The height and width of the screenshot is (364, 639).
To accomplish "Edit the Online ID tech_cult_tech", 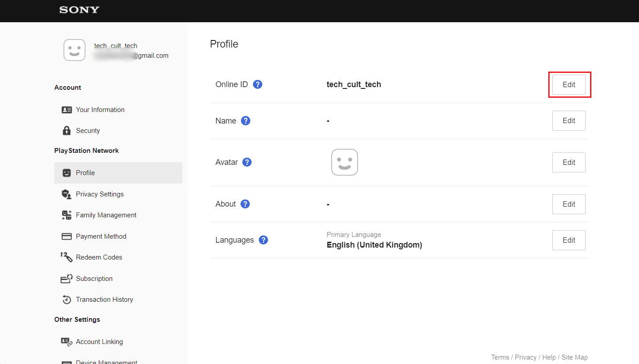I will click(569, 84).
